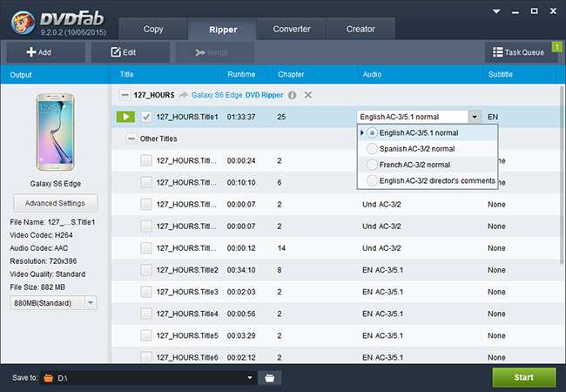Uncheck the 127_HOURS.Title1 checkbox
Screen dimensions: 566x392
click(146, 117)
